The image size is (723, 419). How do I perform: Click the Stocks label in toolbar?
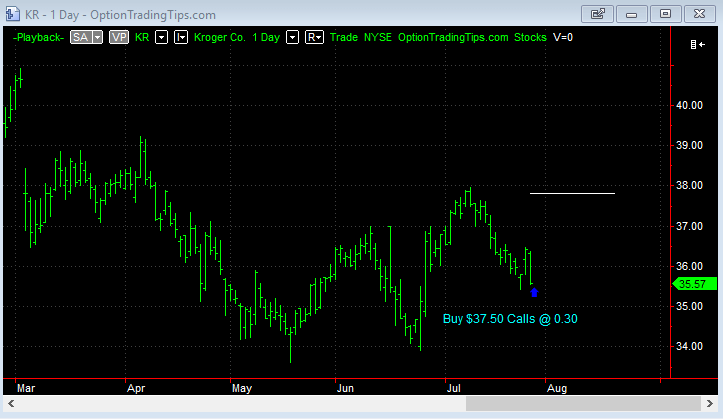coord(530,37)
